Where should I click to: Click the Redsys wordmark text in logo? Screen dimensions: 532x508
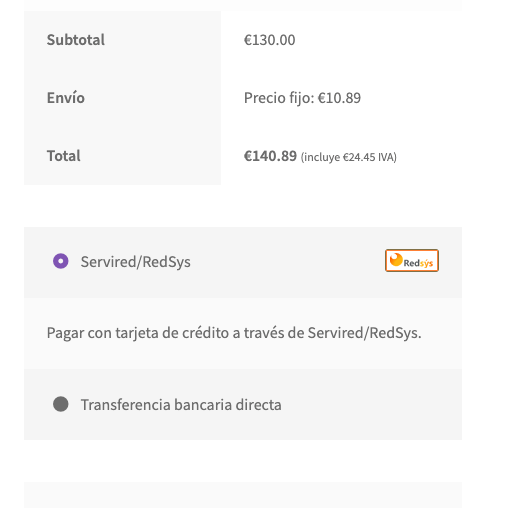coord(418,263)
